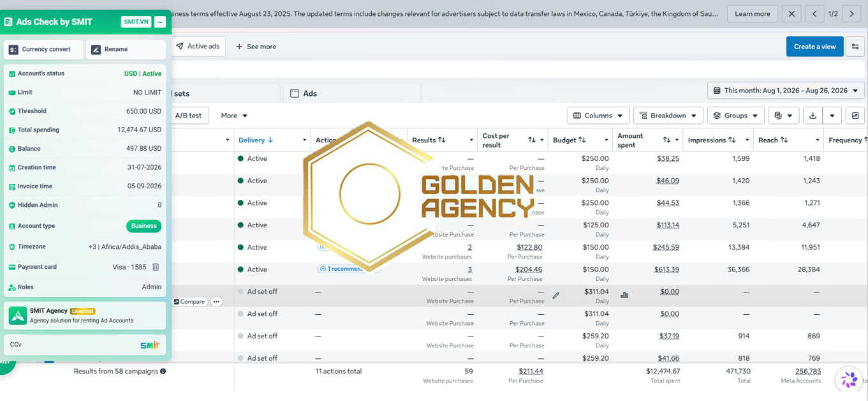
Task: Open the Breakdown dropdown
Action: (x=668, y=116)
